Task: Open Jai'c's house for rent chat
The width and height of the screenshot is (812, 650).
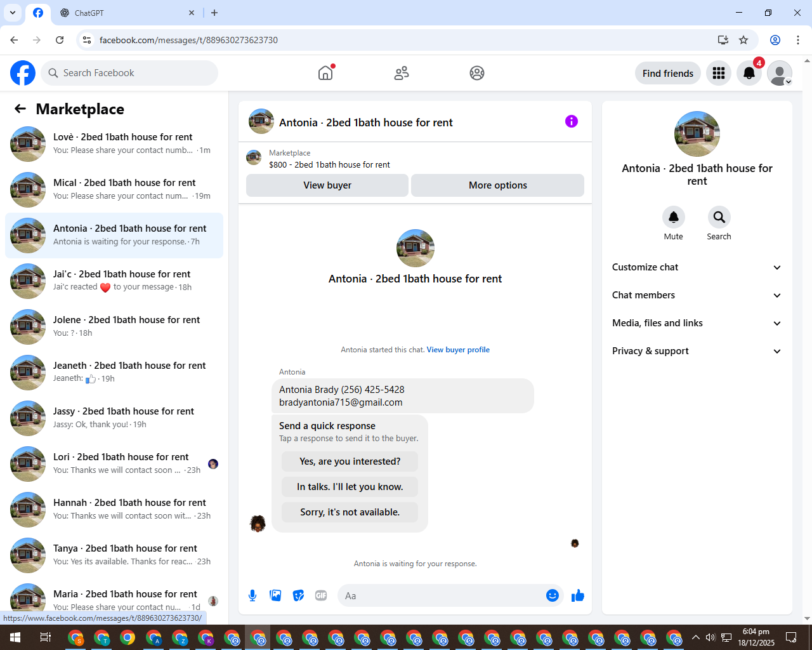Action: [x=114, y=281]
